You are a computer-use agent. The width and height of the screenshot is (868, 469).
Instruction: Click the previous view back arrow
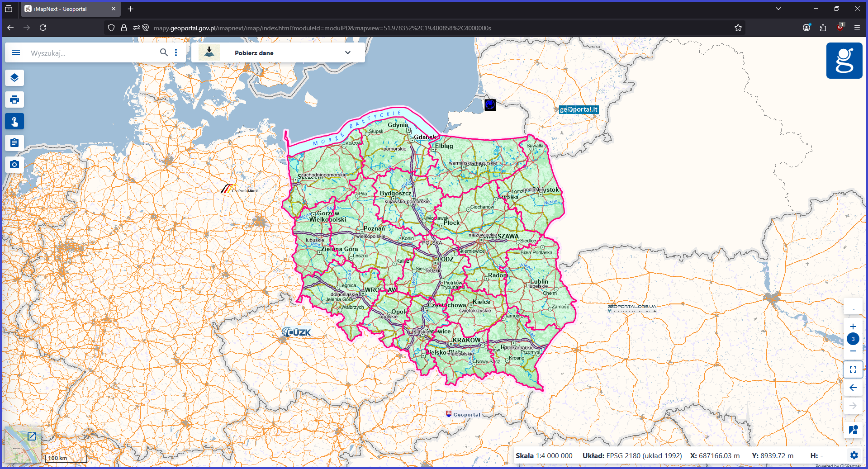click(853, 388)
